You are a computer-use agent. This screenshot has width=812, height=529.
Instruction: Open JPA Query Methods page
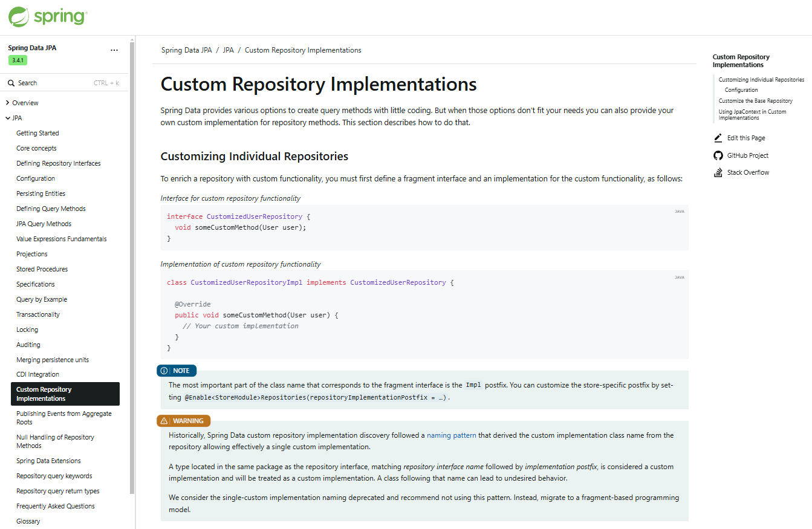tap(44, 224)
